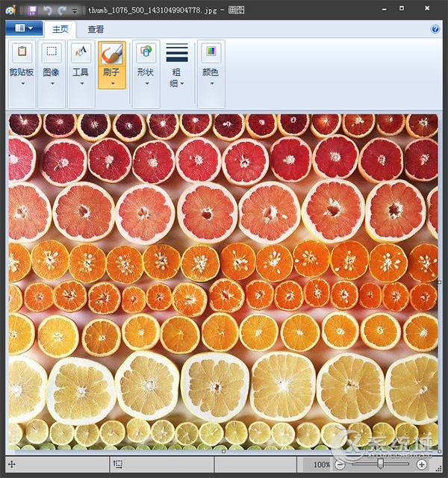Click the 100% zoom level text
This screenshot has height=478, width=448.
coord(322,465)
